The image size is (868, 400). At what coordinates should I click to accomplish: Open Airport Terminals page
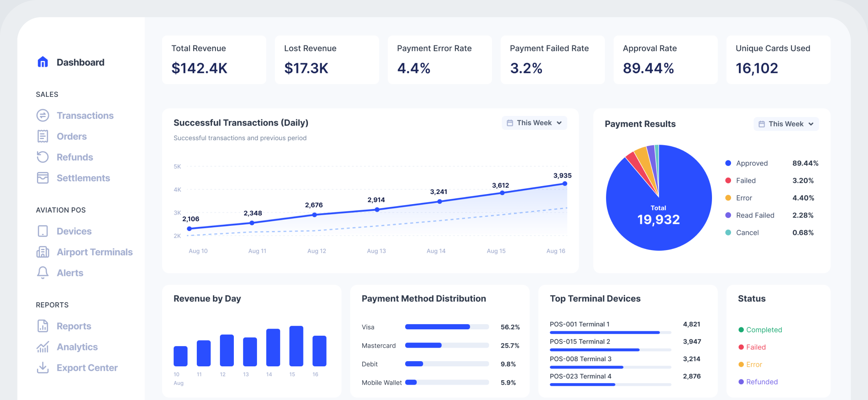coord(95,252)
